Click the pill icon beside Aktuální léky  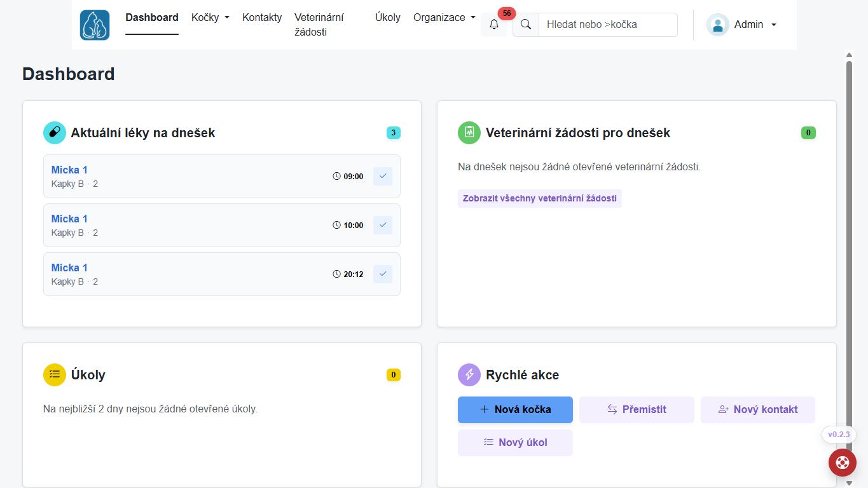(x=55, y=133)
